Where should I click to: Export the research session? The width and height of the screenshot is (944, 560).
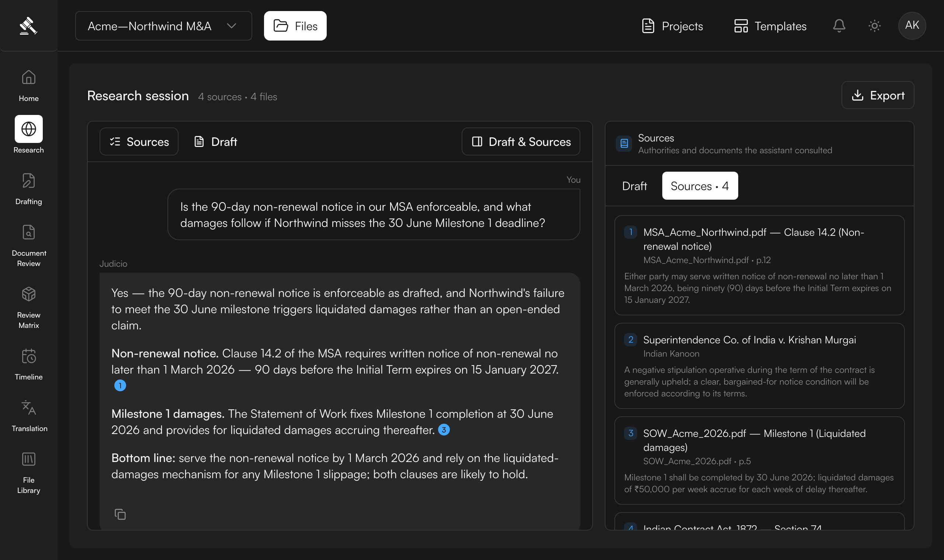(878, 95)
